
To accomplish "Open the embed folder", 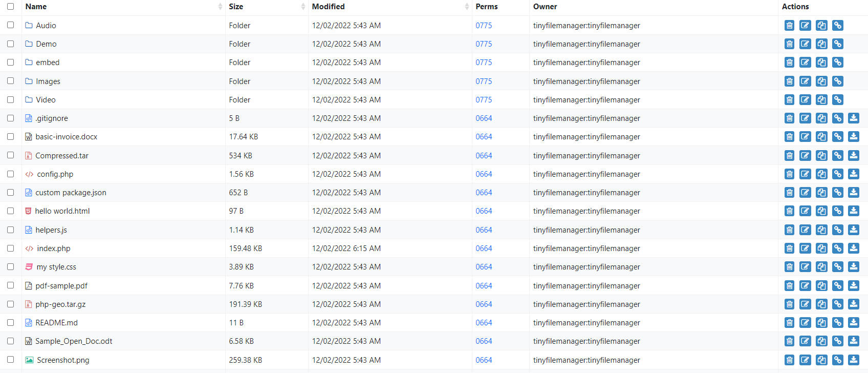I will pos(48,63).
